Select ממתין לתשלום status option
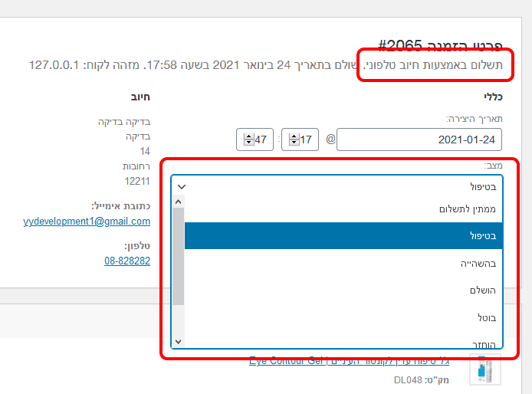The width and height of the screenshot is (532, 394). pyautogui.click(x=343, y=209)
